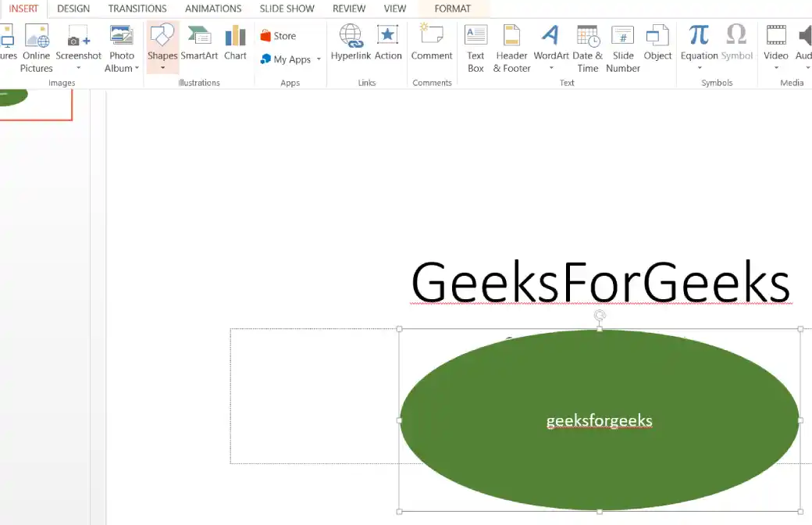Expand the Shapes dropdown arrow
Viewport: 812px width, 525px height.
tap(162, 68)
